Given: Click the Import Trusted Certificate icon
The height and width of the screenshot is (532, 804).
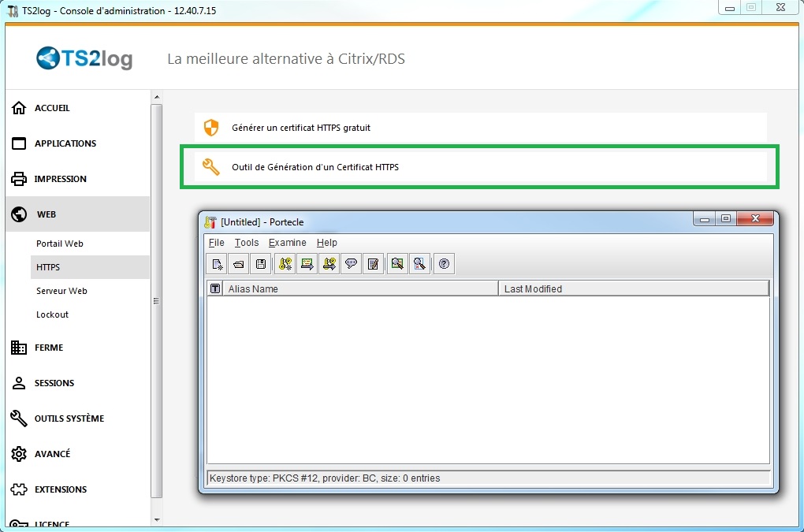Looking at the screenshot, I should click(x=307, y=264).
